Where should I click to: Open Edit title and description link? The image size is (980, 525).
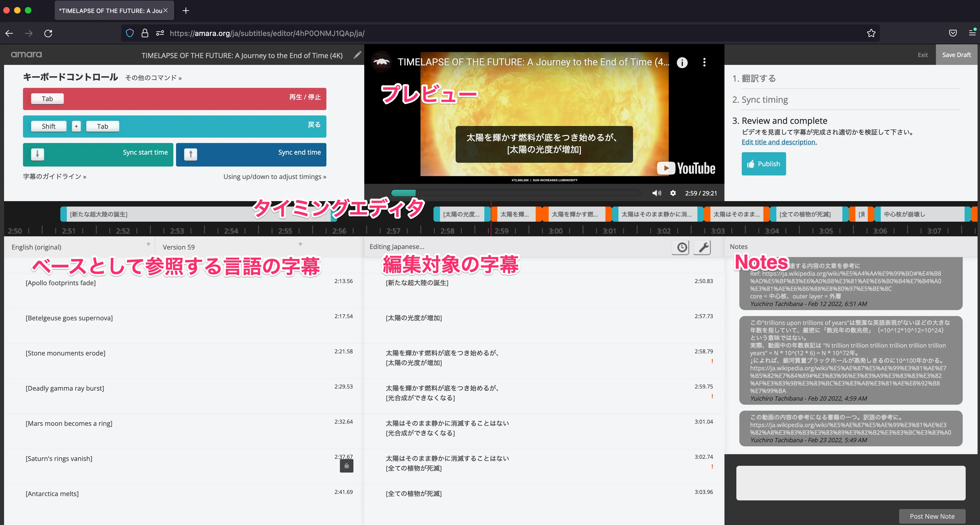coord(779,142)
